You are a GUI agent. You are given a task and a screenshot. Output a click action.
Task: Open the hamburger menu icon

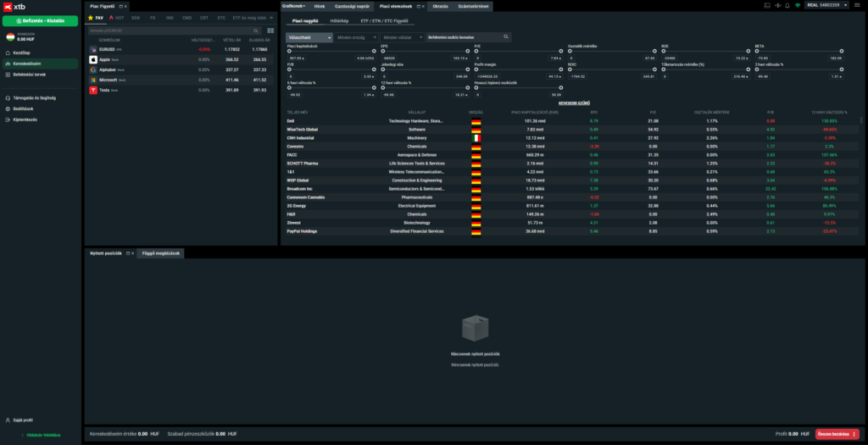click(857, 5)
